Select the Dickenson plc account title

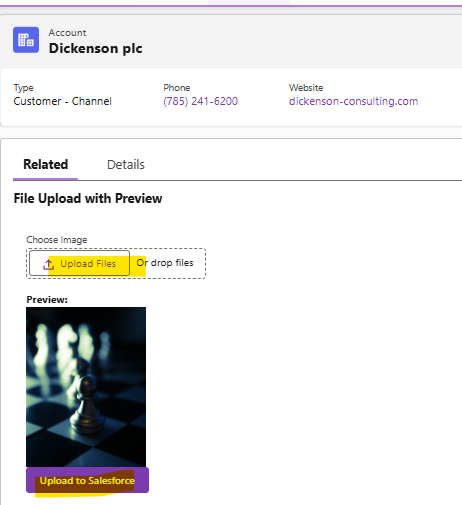[x=96, y=48]
